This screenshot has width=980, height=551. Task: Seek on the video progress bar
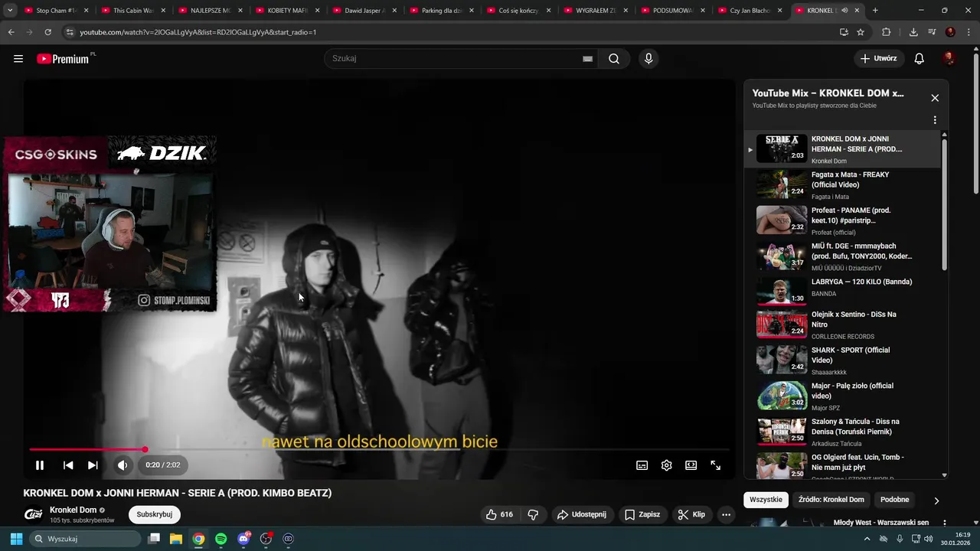[x=379, y=450]
